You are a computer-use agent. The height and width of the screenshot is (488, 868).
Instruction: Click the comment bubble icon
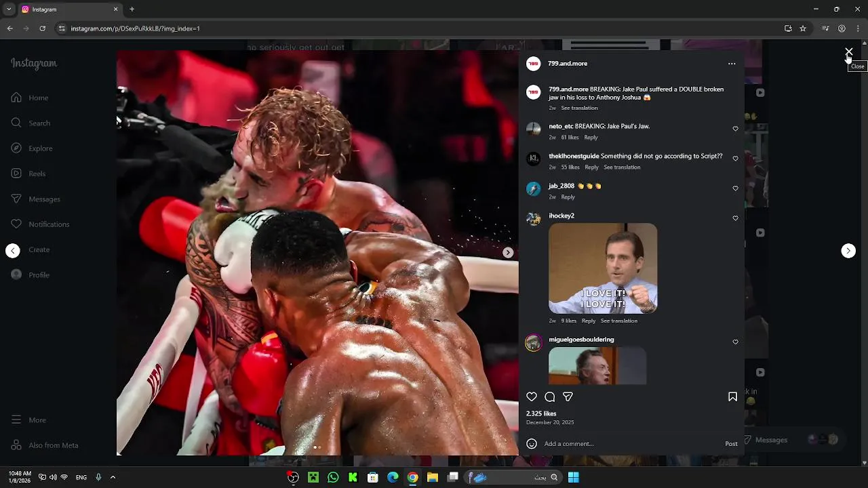(550, 397)
